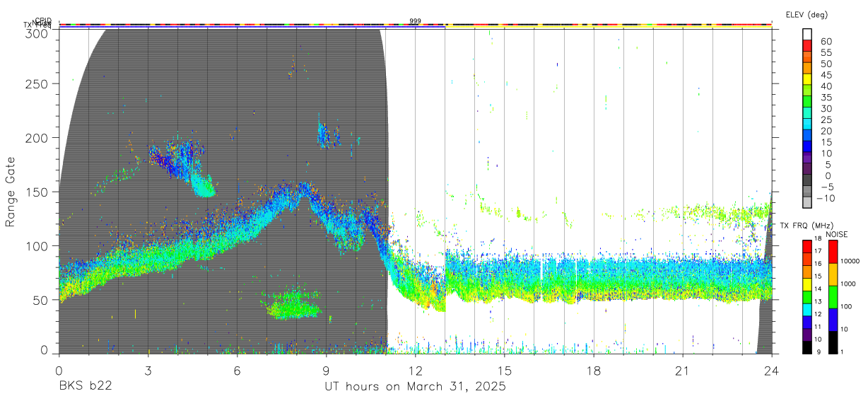Screen dimensions: 868x401
Task: Click the '15' hour tick on the time axis
Action: [x=504, y=370]
